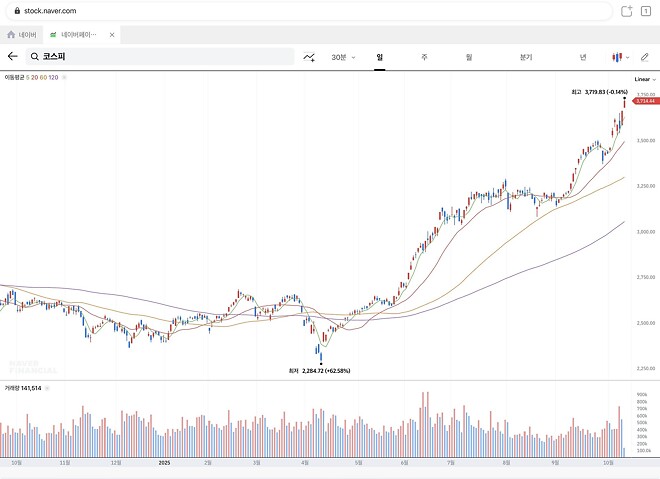Switch to the 월 monthly chart
Image resolution: width=660 pixels, height=479 pixels.
coord(469,57)
